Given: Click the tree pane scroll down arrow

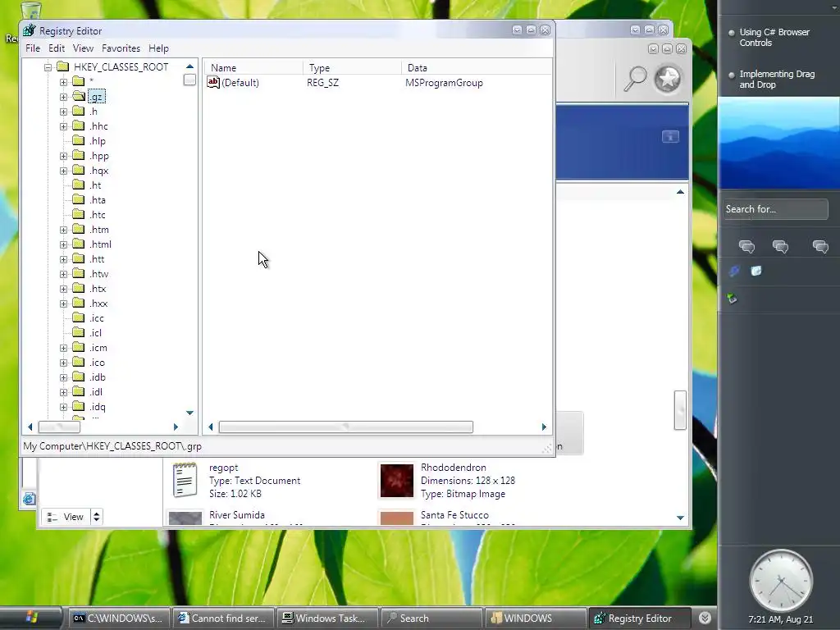Looking at the screenshot, I should tap(189, 413).
